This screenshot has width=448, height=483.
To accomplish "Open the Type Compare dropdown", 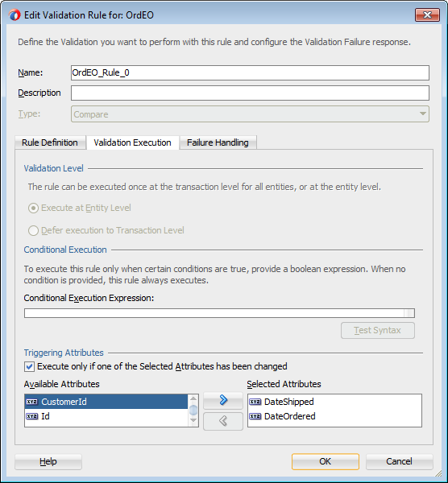I will pos(250,114).
